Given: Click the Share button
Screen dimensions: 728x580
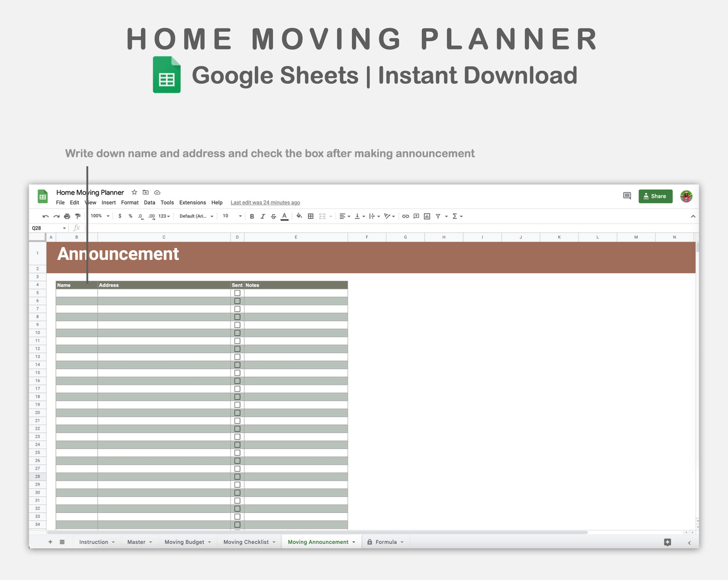Looking at the screenshot, I should pyautogui.click(x=655, y=196).
